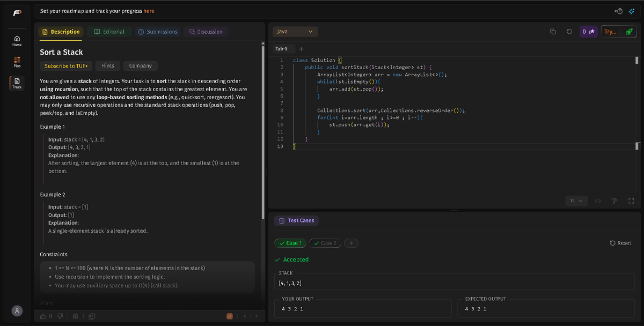The height and width of the screenshot is (326, 644).
Task: Click the 'Example 2' heading
Action: [53, 194]
